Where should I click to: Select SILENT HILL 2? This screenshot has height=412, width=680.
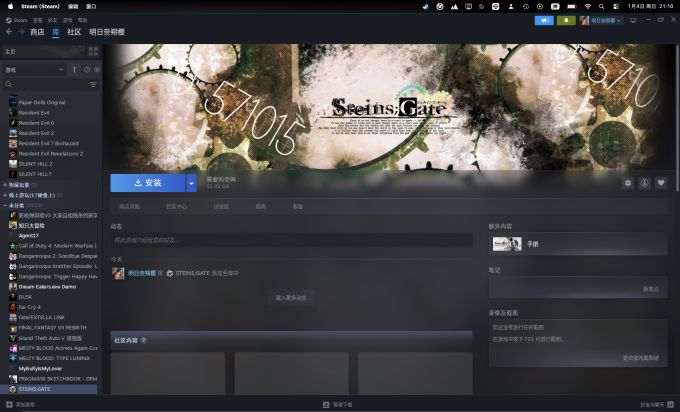click(35, 164)
